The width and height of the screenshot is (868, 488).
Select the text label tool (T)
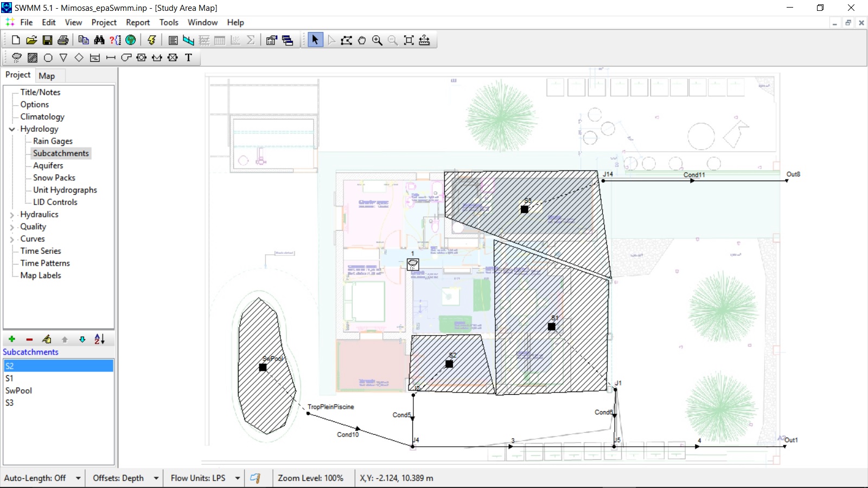188,57
